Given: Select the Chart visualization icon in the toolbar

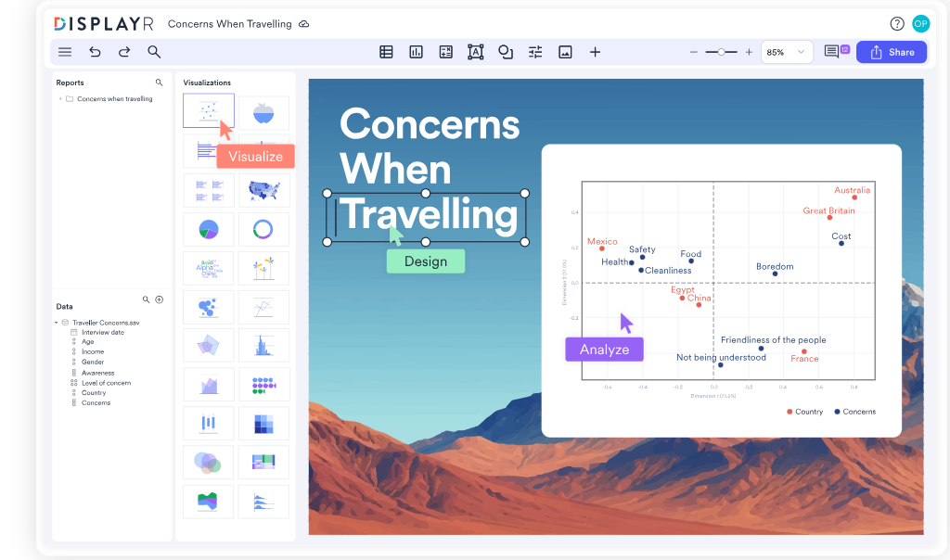Looking at the screenshot, I should (x=416, y=52).
